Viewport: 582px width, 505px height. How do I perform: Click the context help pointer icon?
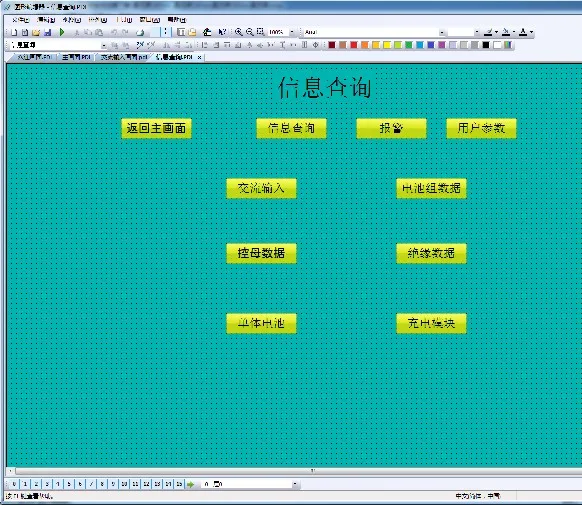pos(222,32)
